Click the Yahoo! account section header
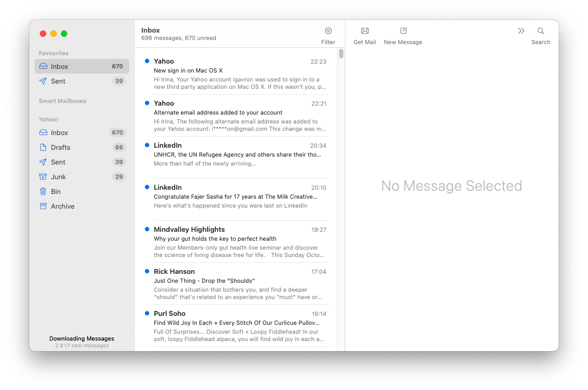 [x=48, y=119]
